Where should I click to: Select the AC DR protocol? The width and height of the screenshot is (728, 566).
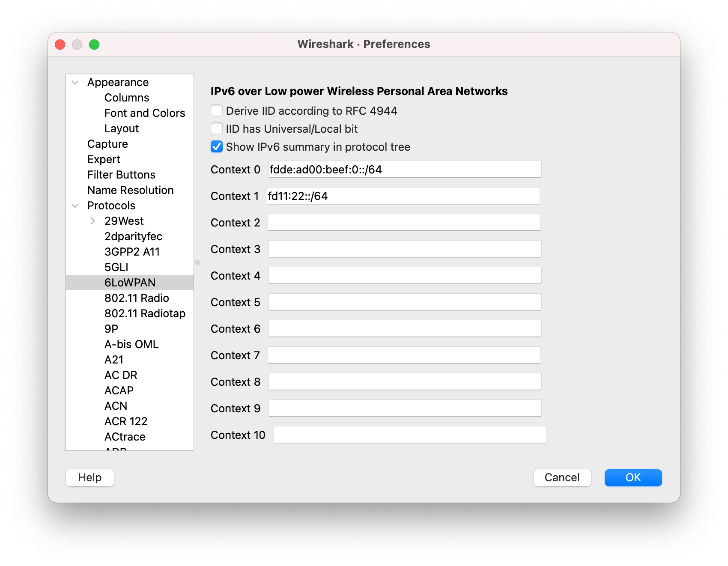(x=121, y=375)
